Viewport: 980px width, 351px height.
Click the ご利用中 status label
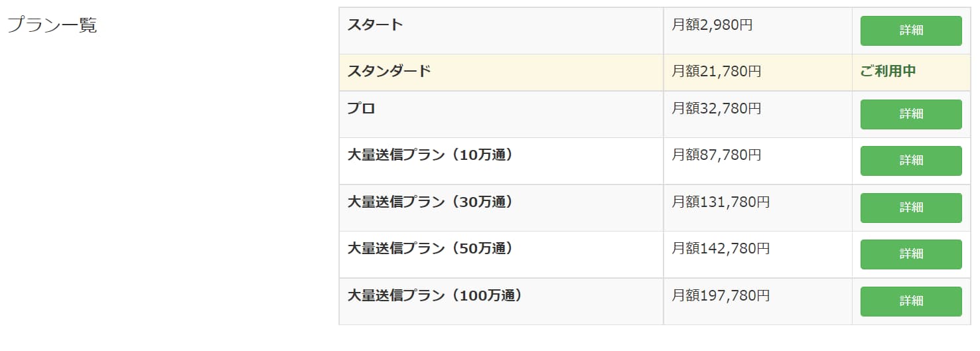point(888,71)
